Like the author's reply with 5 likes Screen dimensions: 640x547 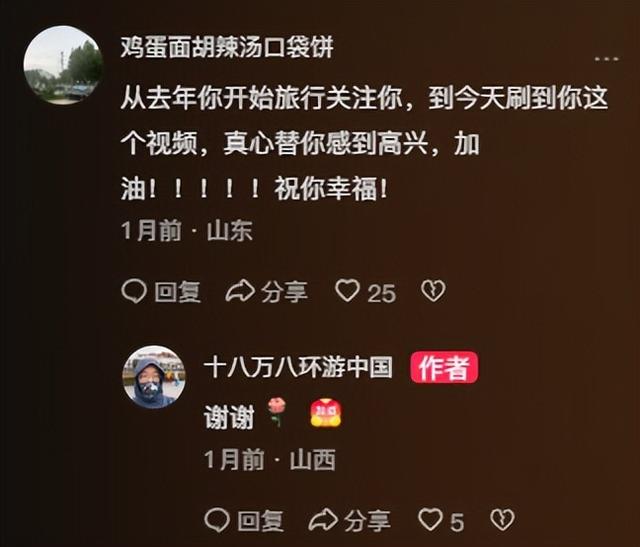431,520
